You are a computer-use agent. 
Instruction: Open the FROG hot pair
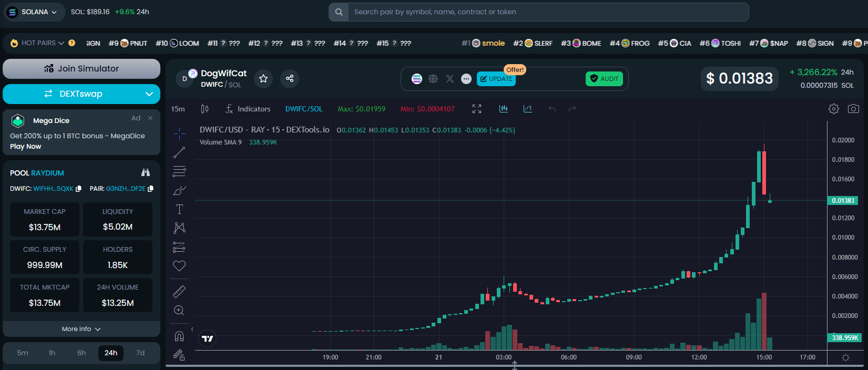630,43
